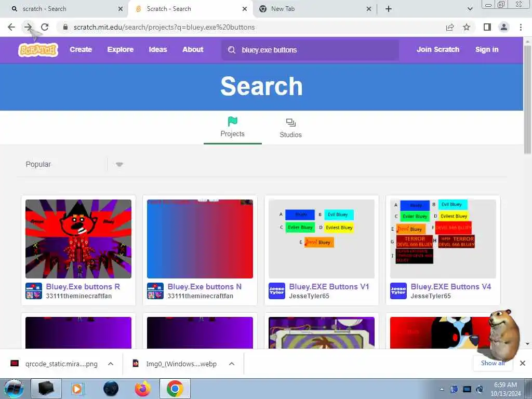Select the Projects tab

coord(232,128)
